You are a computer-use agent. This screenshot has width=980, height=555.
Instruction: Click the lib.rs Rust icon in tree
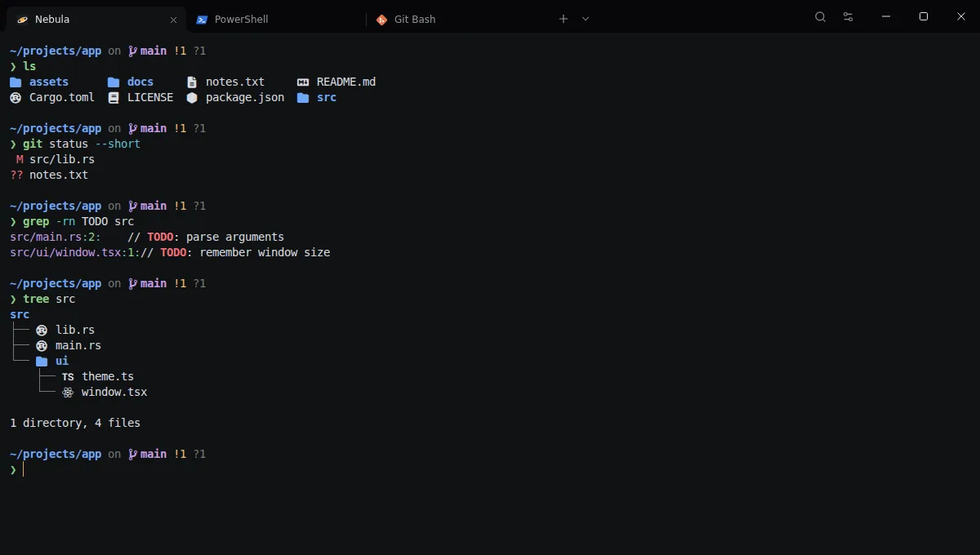(42, 330)
